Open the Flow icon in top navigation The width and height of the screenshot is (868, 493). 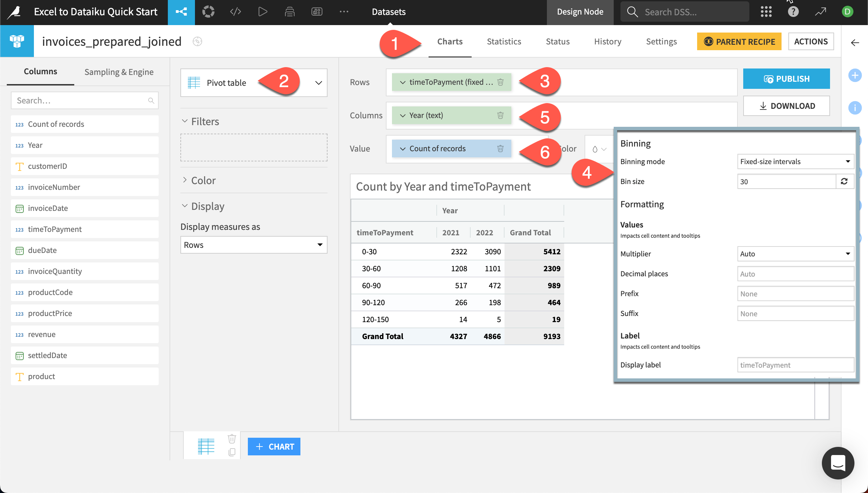(181, 12)
